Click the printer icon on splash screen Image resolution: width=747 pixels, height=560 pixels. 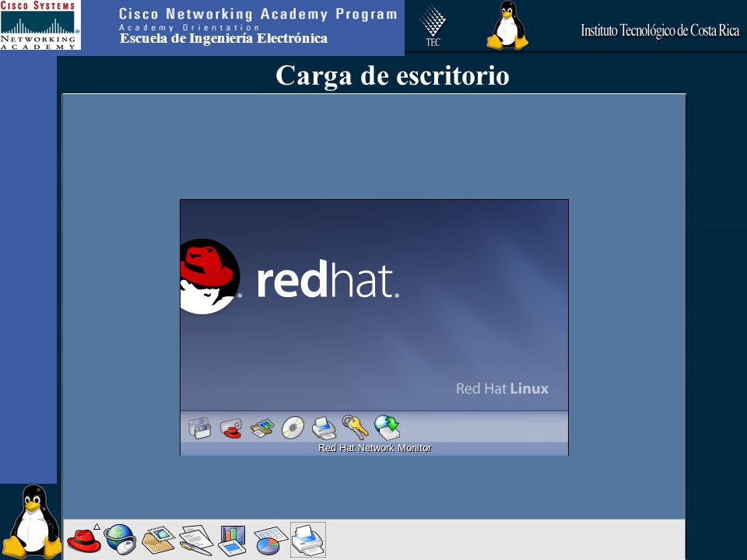coord(324,428)
